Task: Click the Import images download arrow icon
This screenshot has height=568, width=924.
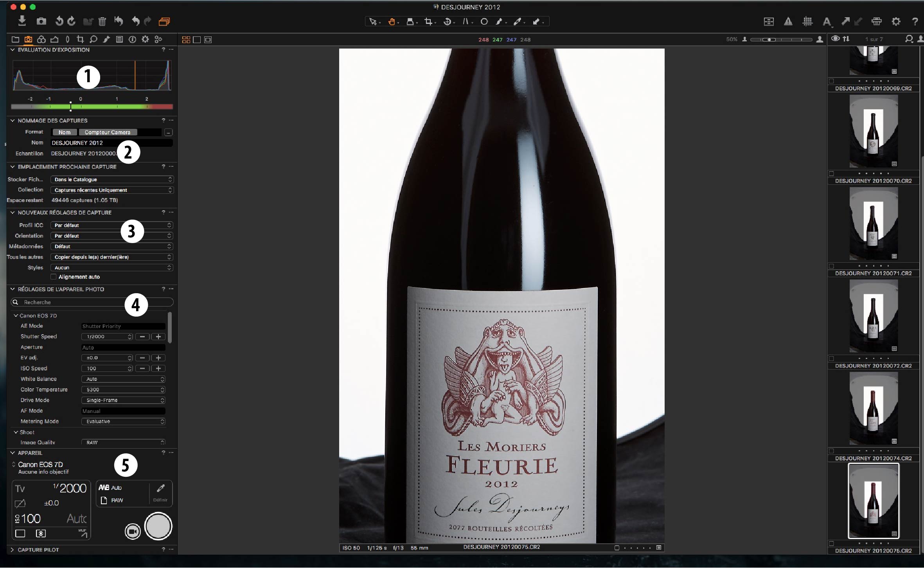Action: (x=22, y=21)
